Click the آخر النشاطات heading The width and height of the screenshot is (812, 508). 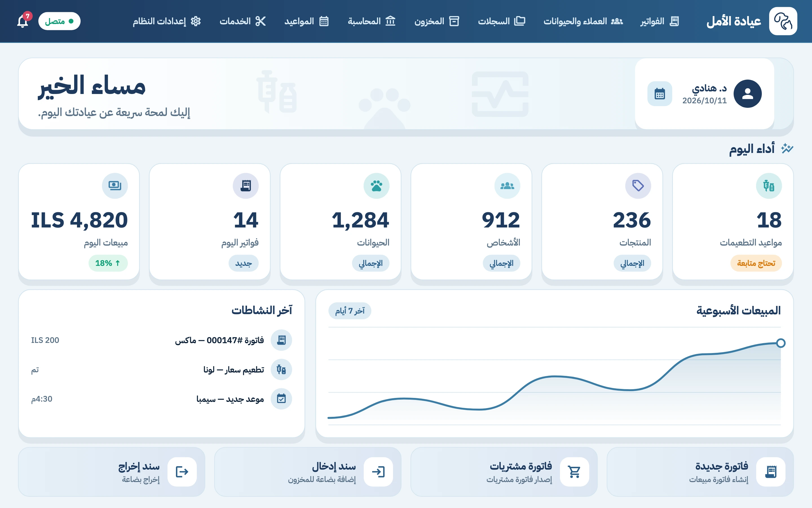(x=262, y=310)
